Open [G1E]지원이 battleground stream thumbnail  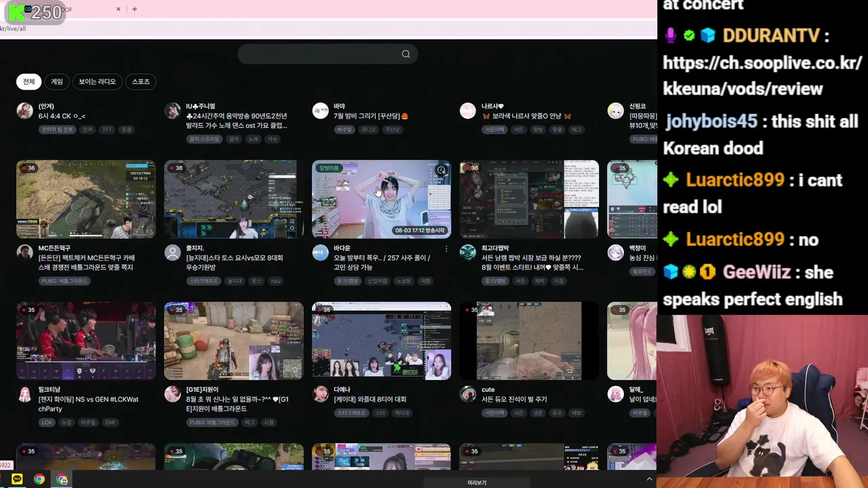234,341
